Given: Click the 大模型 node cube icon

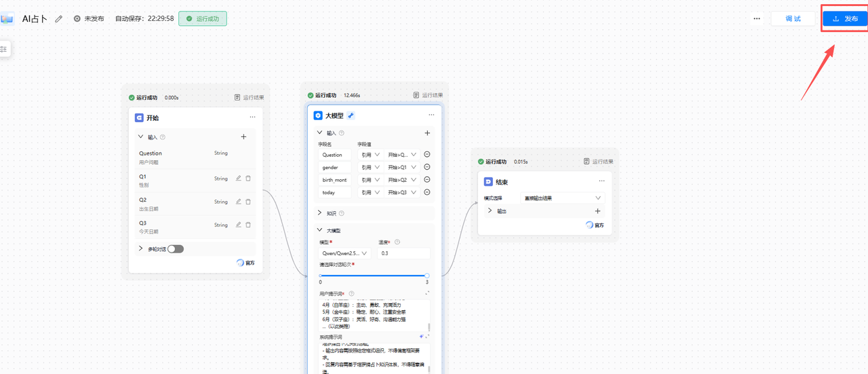Looking at the screenshot, I should pyautogui.click(x=317, y=115).
